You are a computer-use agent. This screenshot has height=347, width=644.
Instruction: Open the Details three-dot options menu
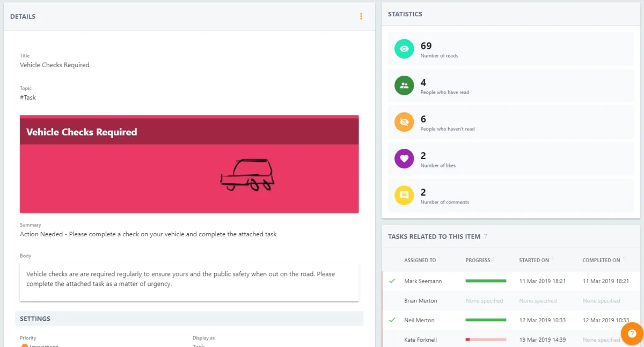(361, 17)
